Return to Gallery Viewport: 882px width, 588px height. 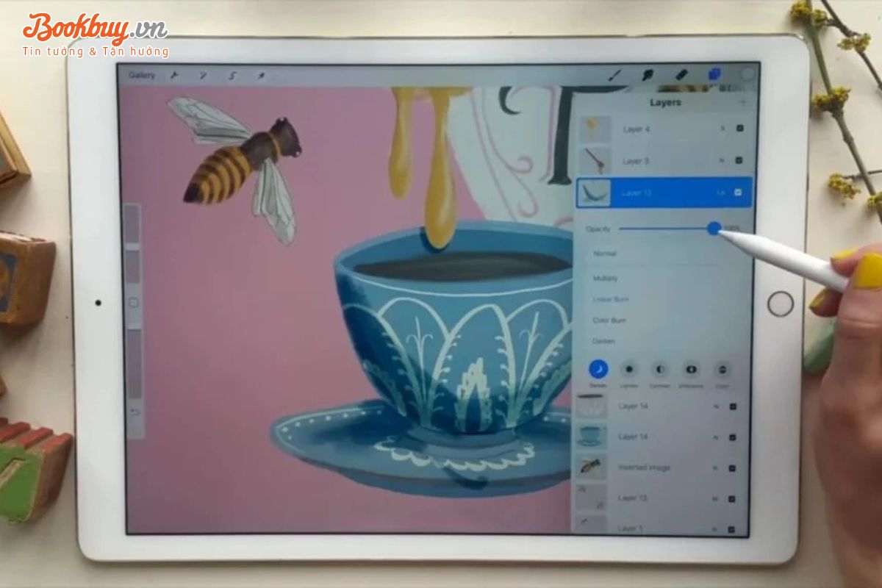coord(142,75)
